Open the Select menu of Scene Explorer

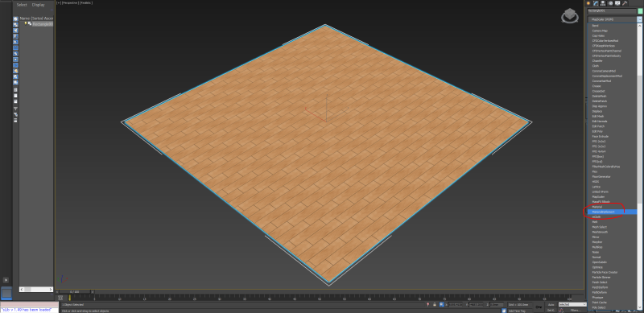tap(22, 5)
